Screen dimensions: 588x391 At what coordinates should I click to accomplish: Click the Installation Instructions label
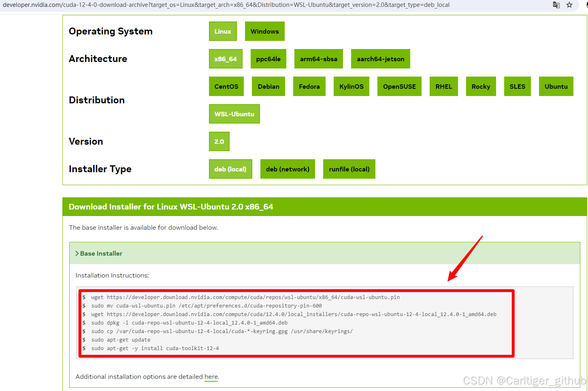[x=112, y=276]
